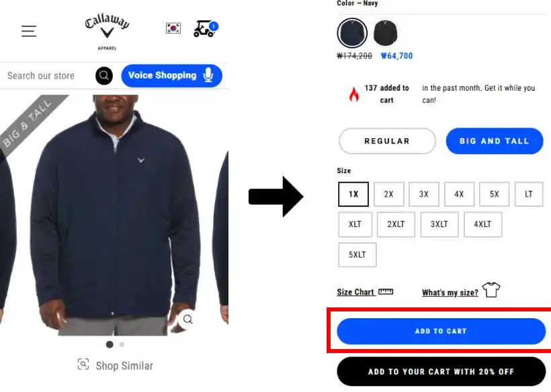Choose size 3XLT
The image size is (551, 392).
coord(439,224)
